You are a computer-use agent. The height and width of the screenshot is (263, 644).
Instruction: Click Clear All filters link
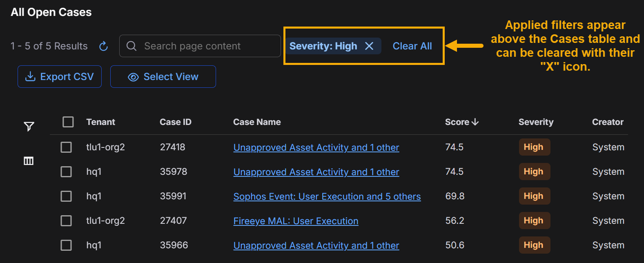[x=412, y=46]
